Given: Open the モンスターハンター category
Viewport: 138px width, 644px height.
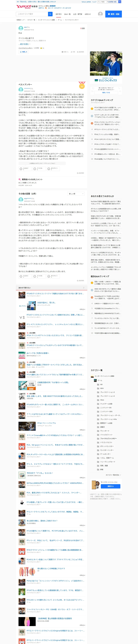Looking at the screenshot, I should [107, 450].
